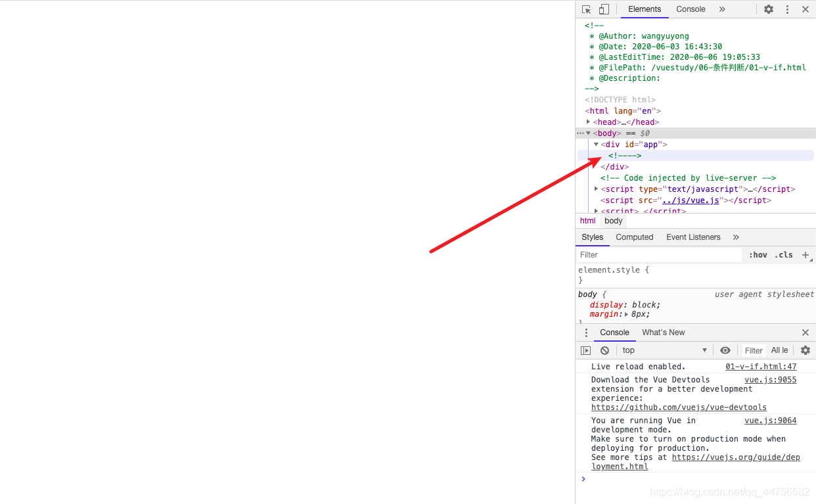
Task: Open the What's New drawer tab
Action: [663, 332]
